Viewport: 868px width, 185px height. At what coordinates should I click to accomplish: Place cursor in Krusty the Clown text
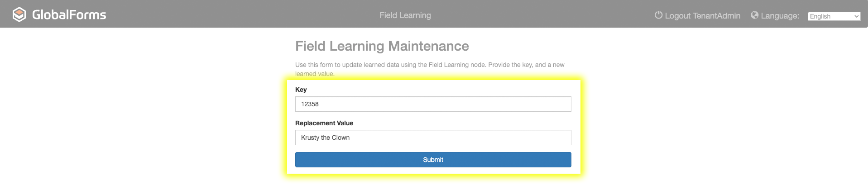point(325,138)
